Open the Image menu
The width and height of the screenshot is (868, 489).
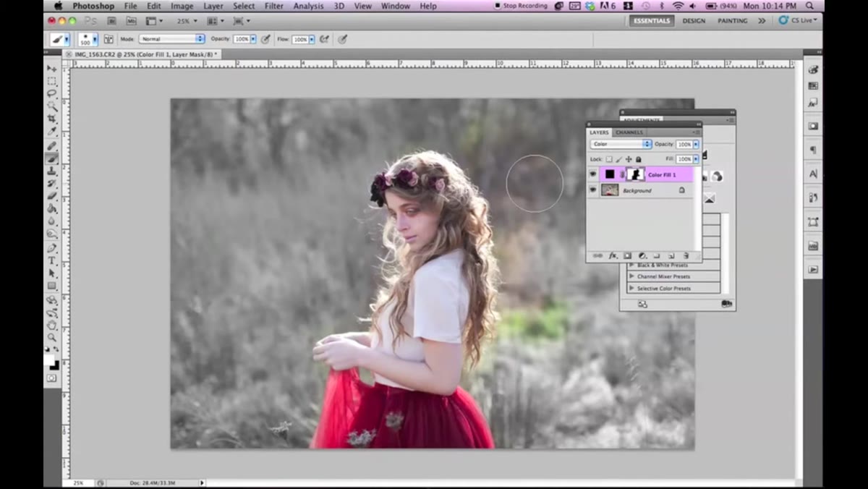click(182, 6)
